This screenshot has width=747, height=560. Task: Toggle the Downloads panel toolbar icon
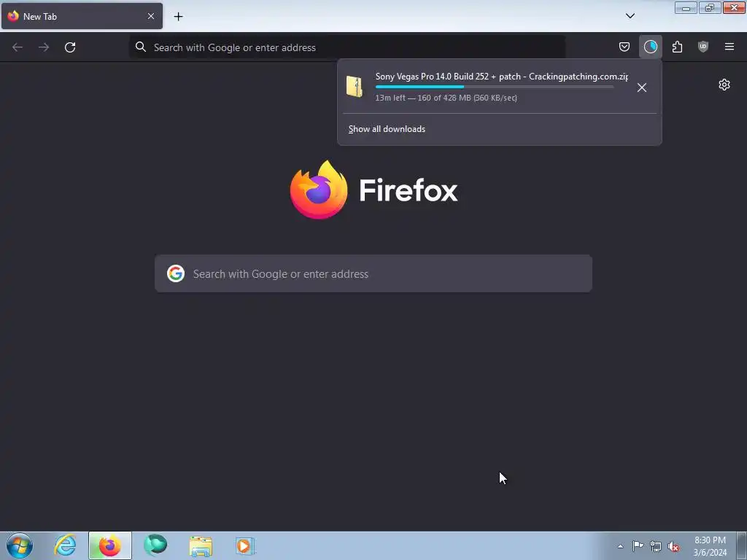tap(650, 47)
